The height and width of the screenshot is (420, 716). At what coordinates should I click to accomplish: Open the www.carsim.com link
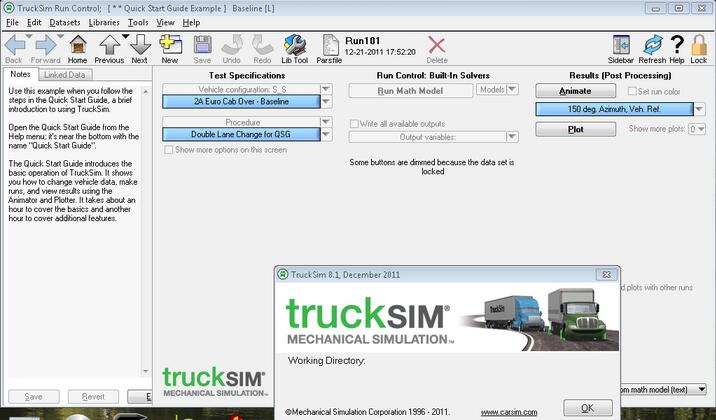point(509,412)
